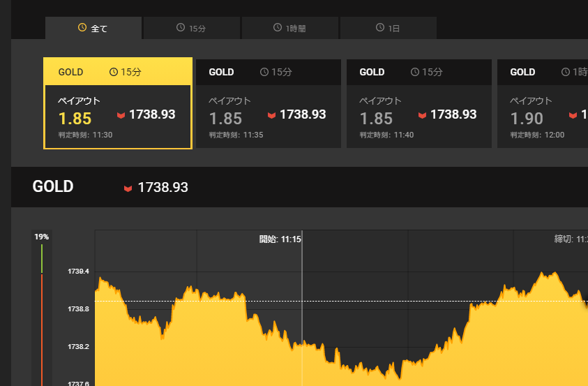
Task: Click clock icon in 11:35 card header
Action: pyautogui.click(x=264, y=72)
